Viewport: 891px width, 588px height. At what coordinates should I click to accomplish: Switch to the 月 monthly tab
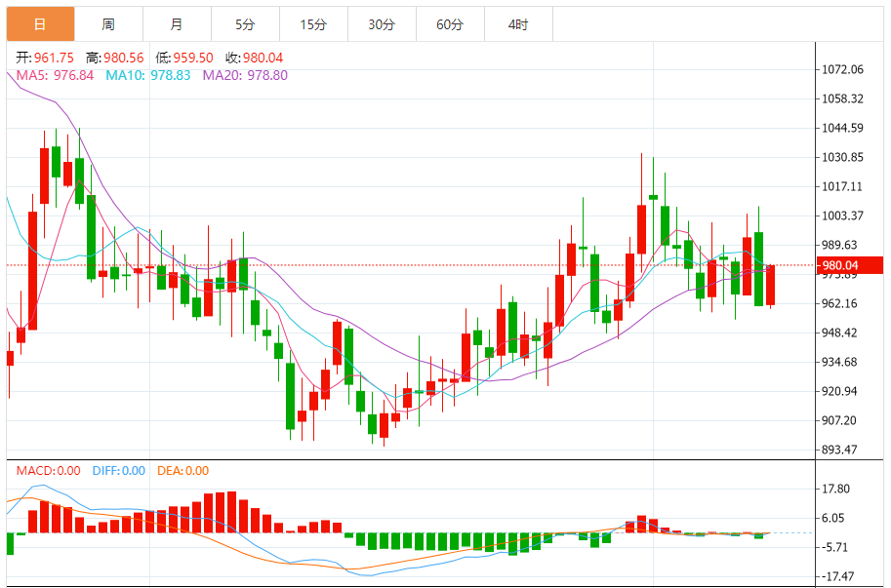point(177,24)
